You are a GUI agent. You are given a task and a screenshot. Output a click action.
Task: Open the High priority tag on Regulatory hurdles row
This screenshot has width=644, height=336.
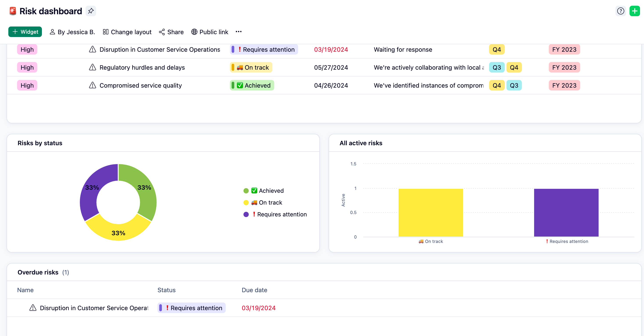[27, 67]
